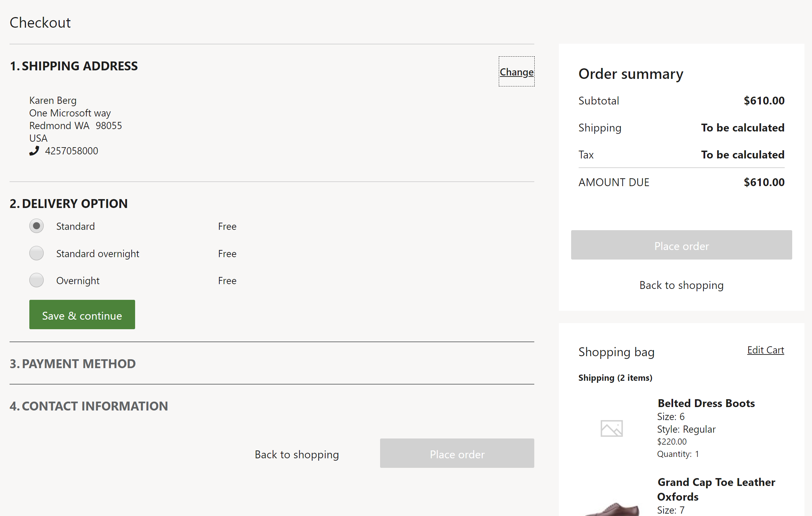Click the Edit Cart link in shopping bag
The height and width of the screenshot is (516, 812).
(766, 350)
